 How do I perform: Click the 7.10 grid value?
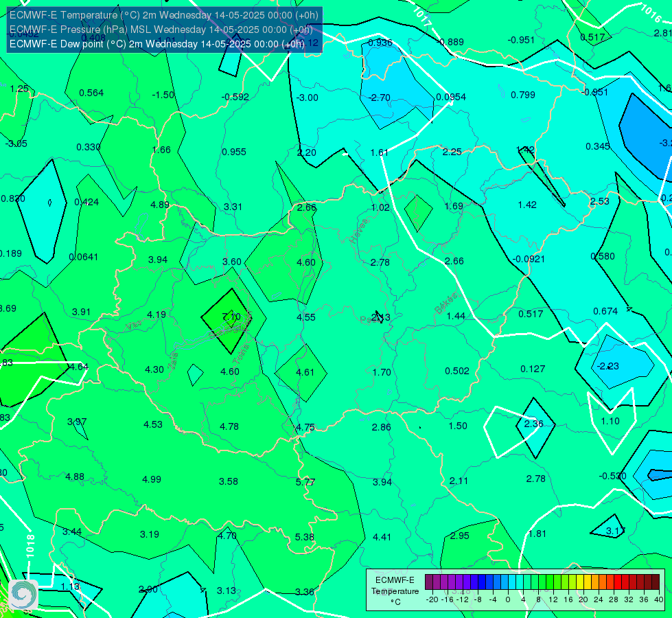(x=231, y=317)
